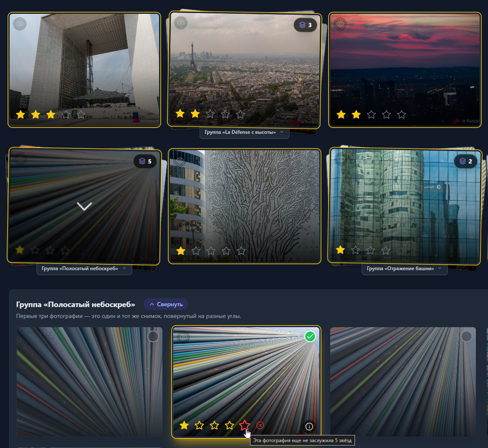488x448 pixels.
Task: Expand Группа «Отражение башни» dropdown
Action: click(x=405, y=269)
